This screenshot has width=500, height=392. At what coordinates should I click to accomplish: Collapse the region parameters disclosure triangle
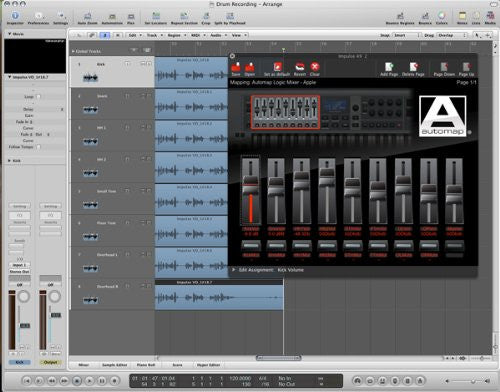(x=9, y=77)
